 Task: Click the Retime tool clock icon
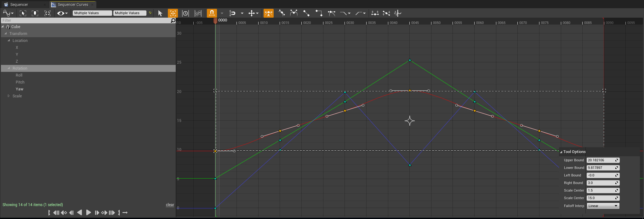[185, 13]
